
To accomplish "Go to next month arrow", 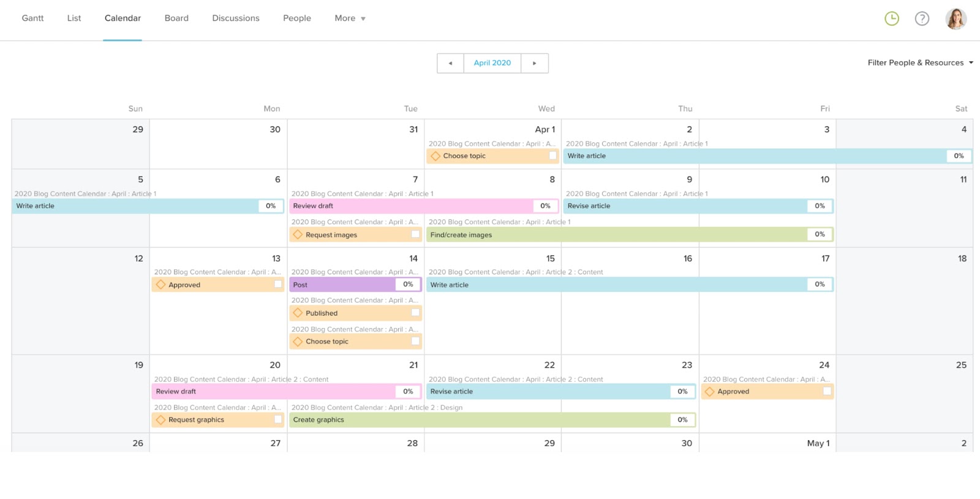I will coord(534,63).
